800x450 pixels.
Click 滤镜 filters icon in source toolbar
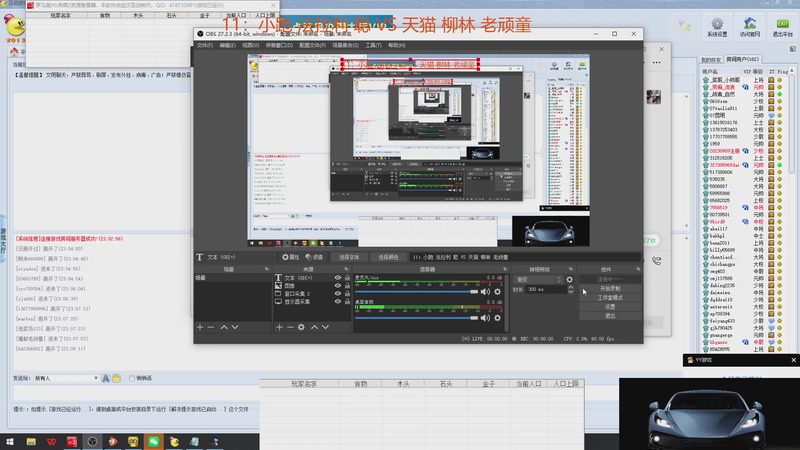[314, 257]
